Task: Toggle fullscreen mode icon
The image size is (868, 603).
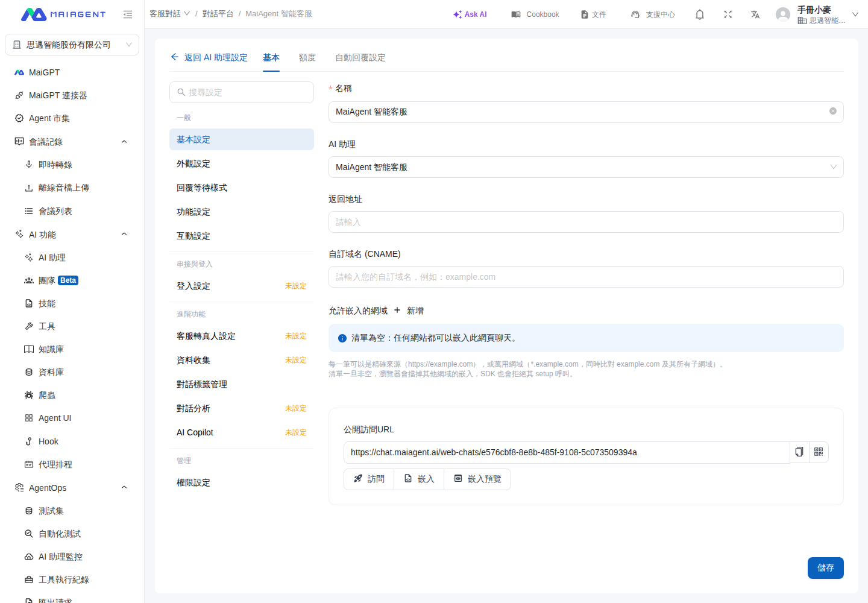Action: point(728,14)
